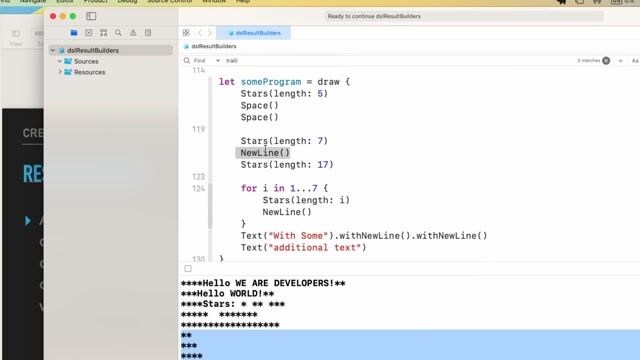Viewport: 640px width, 360px height.
Task: Open the Editor menu
Action: (x=65, y=2)
